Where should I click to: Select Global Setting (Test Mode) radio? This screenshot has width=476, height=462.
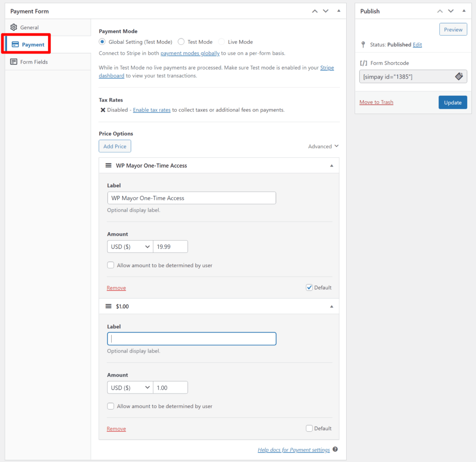[102, 42]
